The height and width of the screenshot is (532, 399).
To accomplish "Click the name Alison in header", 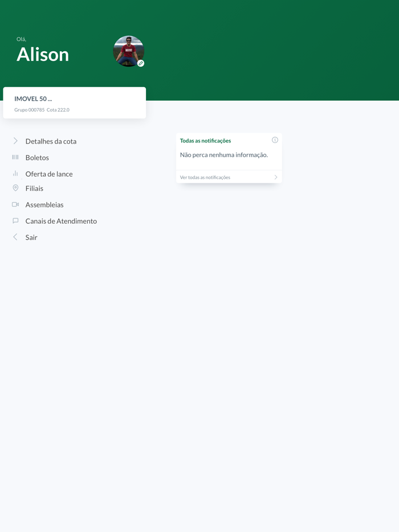I will (43, 54).
